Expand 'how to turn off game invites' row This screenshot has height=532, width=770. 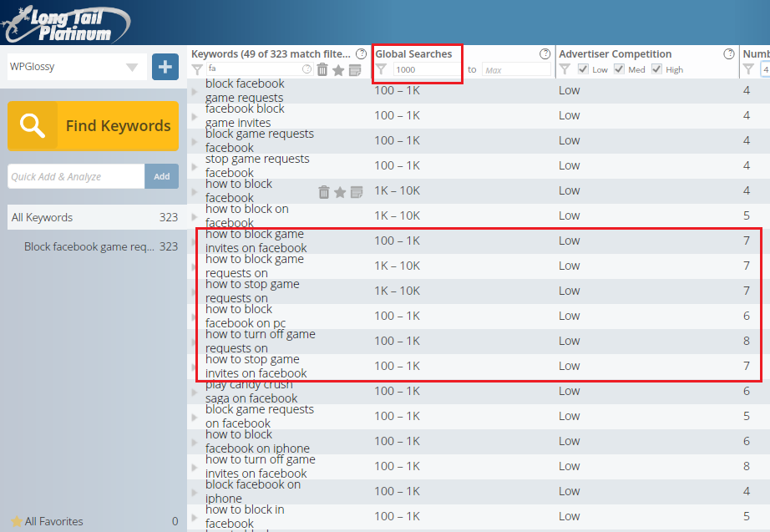pyautogui.click(x=195, y=467)
